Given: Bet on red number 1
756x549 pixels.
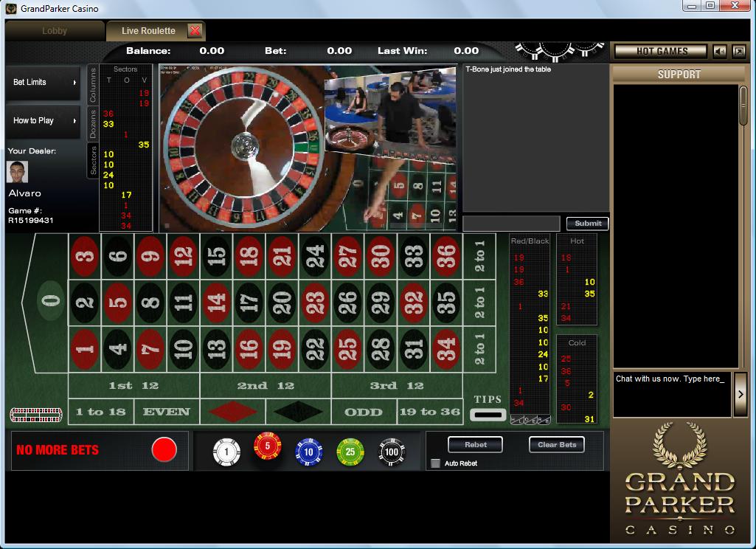Looking at the screenshot, I should click(x=85, y=349).
